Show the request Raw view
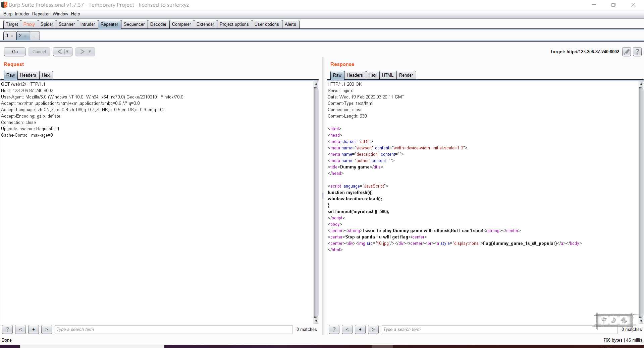Image resolution: width=644 pixels, height=348 pixels. (11, 75)
